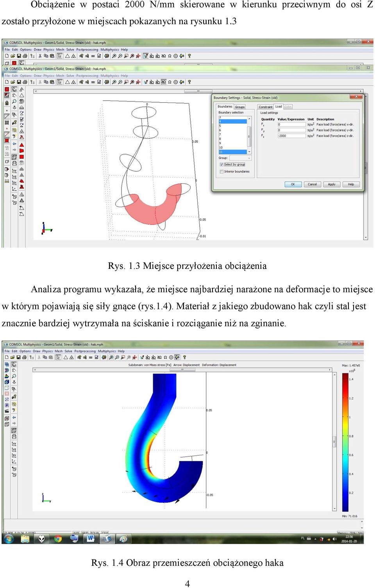Click boundary list scroll-down arrow

249,152
